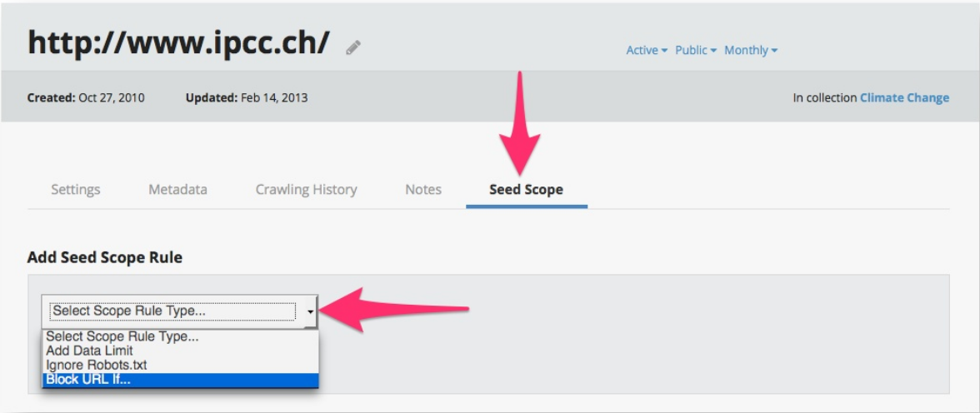Click the Created date Oct 27, 2010
The image size is (980, 413).
(x=111, y=97)
